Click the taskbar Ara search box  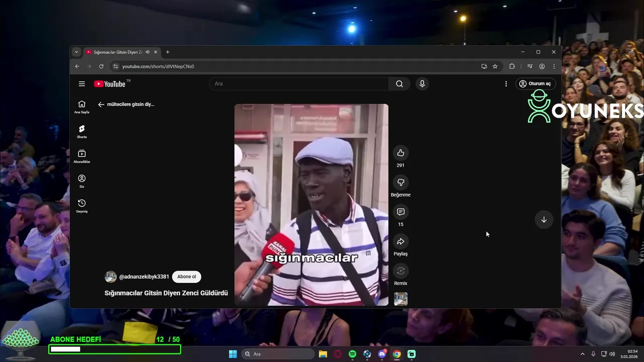point(278,354)
